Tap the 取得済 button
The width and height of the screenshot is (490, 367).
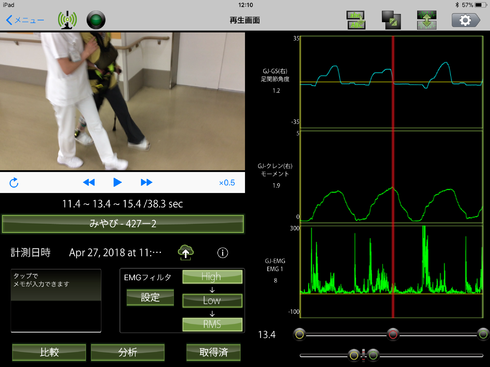(213, 352)
